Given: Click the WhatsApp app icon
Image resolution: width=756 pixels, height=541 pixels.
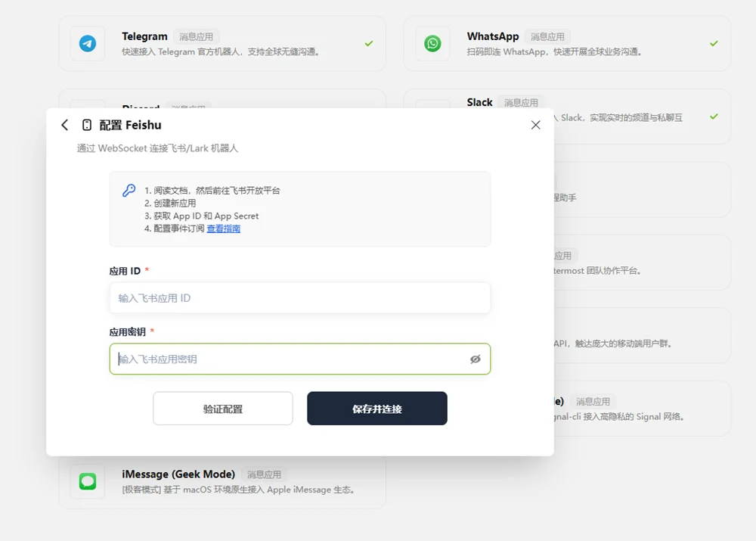Looking at the screenshot, I should click(432, 43).
